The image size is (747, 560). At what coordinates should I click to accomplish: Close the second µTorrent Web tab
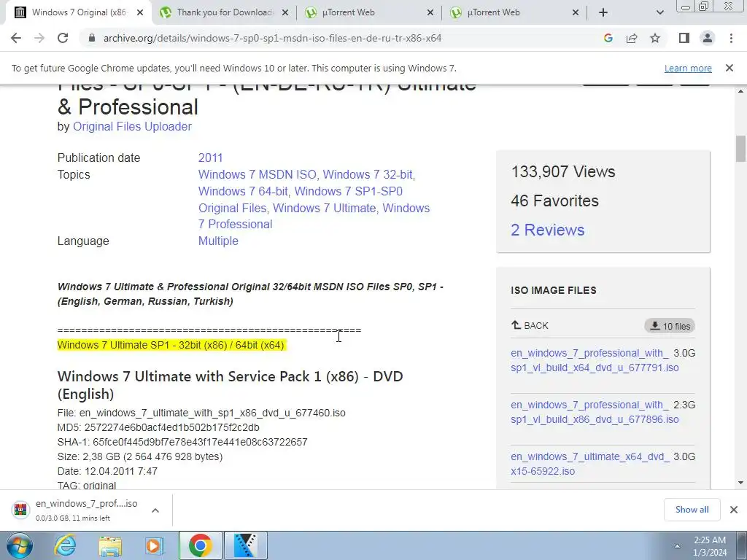576,12
